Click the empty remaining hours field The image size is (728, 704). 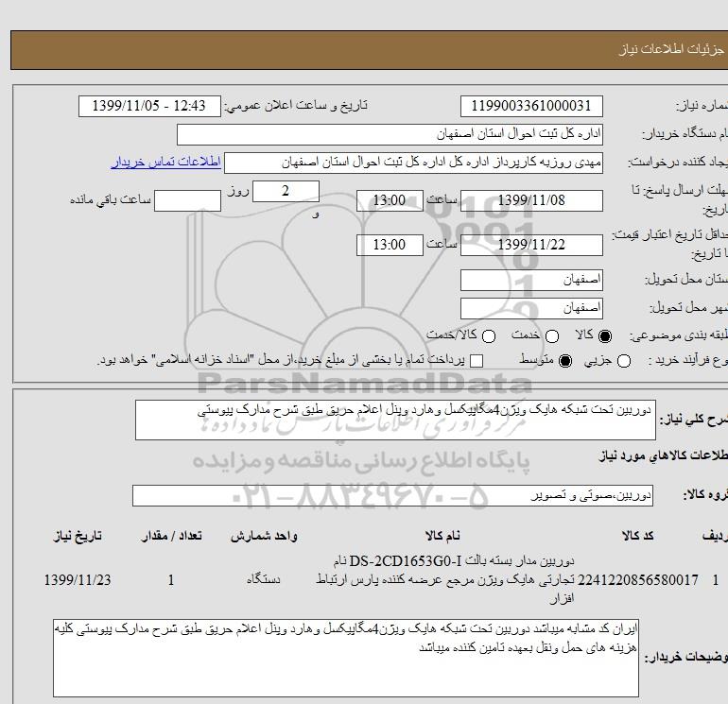[x=187, y=200]
